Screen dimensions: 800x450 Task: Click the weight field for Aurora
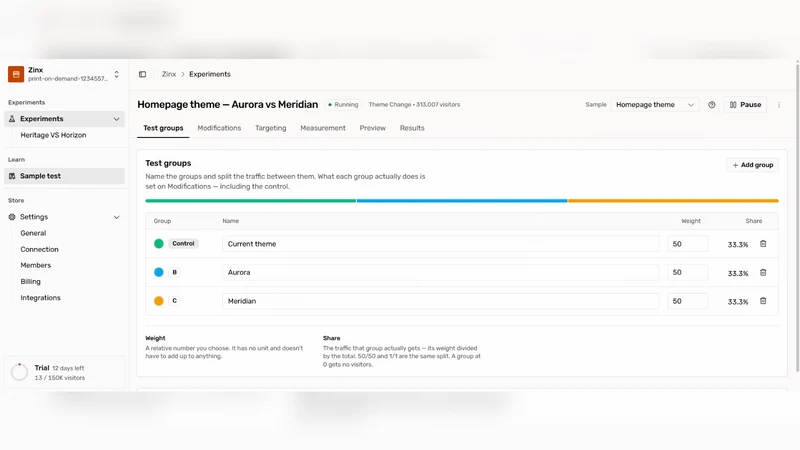[687, 272]
